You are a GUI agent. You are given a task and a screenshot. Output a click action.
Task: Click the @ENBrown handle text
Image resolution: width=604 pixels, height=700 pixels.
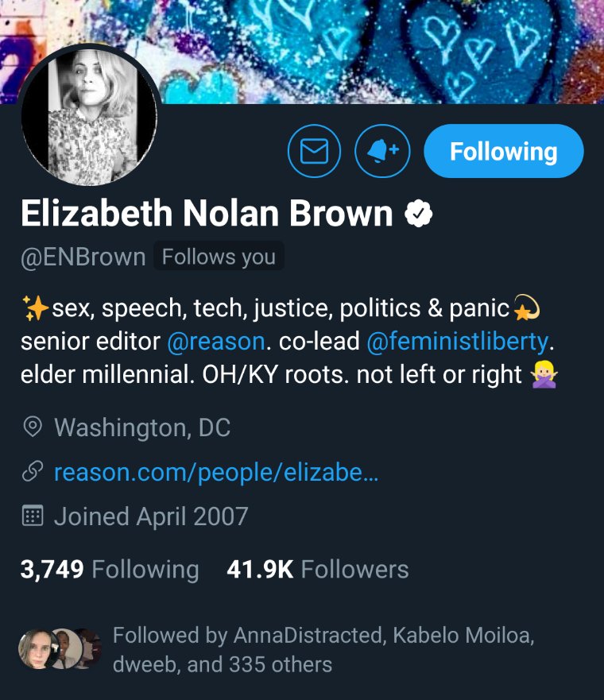83,257
